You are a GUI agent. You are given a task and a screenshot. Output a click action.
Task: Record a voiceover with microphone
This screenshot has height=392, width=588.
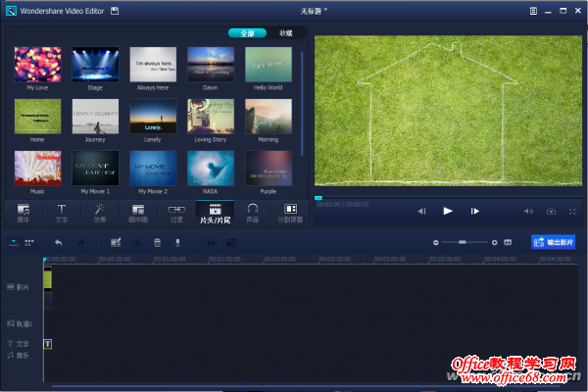pos(177,243)
